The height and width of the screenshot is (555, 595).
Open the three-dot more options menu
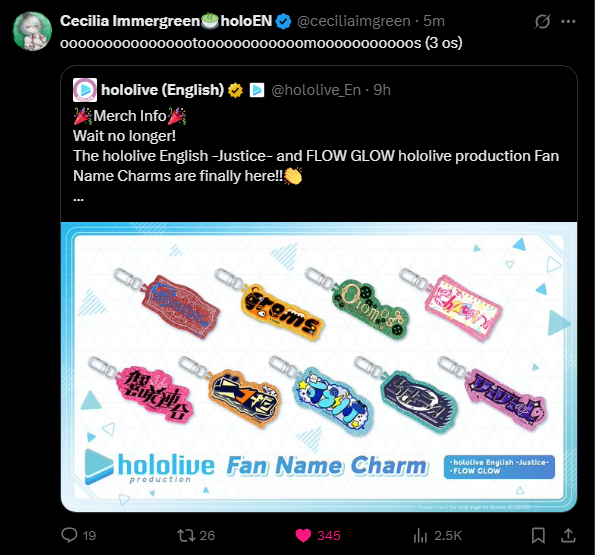(568, 22)
